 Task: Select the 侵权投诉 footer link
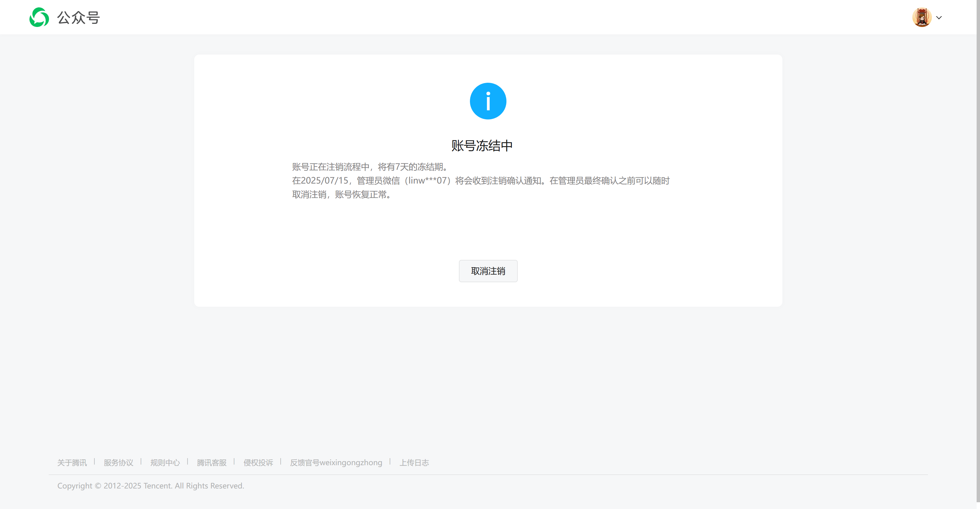tap(258, 463)
